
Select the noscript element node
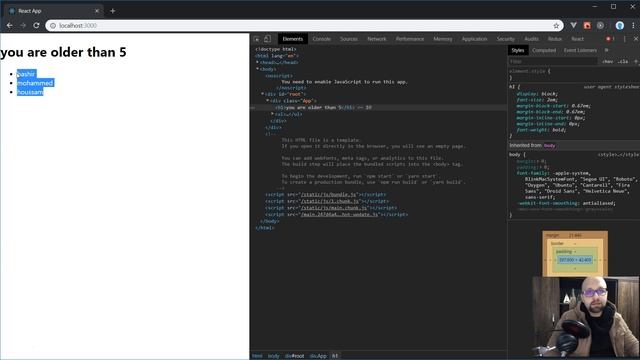tap(279, 76)
